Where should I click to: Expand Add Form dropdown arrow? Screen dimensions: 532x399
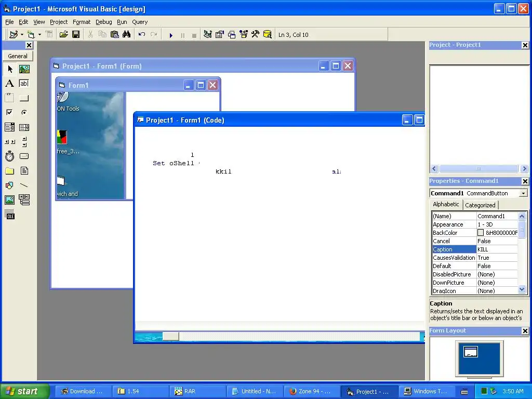coord(39,35)
